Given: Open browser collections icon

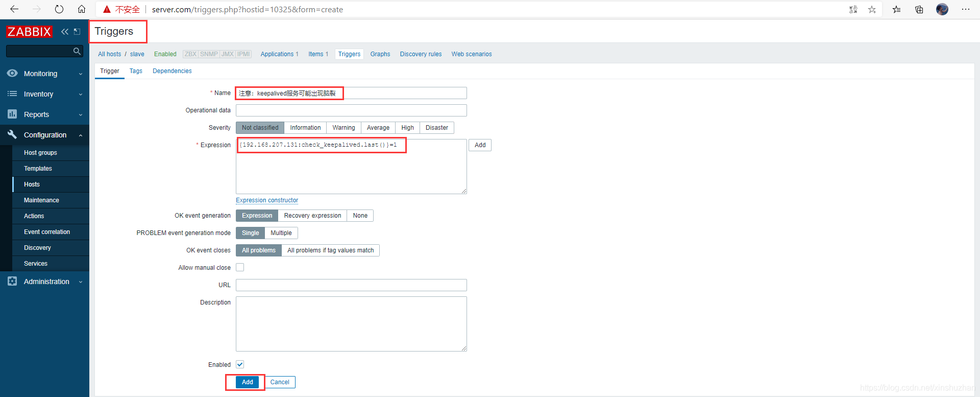Looking at the screenshot, I should [x=919, y=9].
